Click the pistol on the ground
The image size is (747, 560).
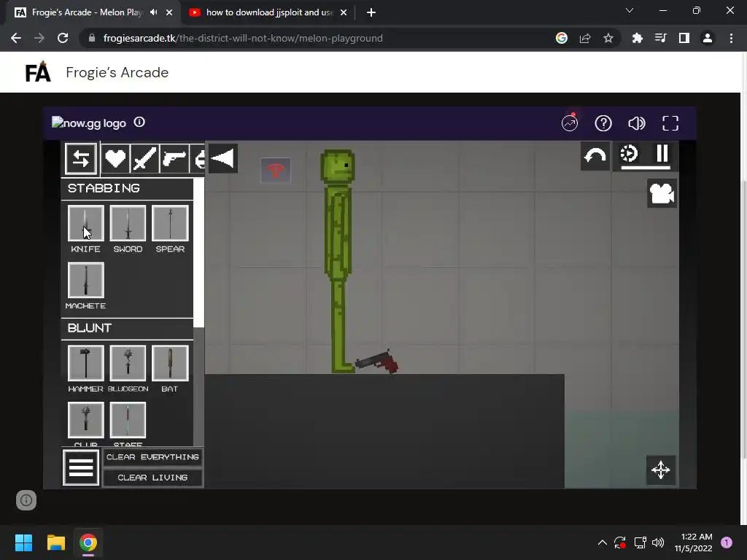[377, 362]
